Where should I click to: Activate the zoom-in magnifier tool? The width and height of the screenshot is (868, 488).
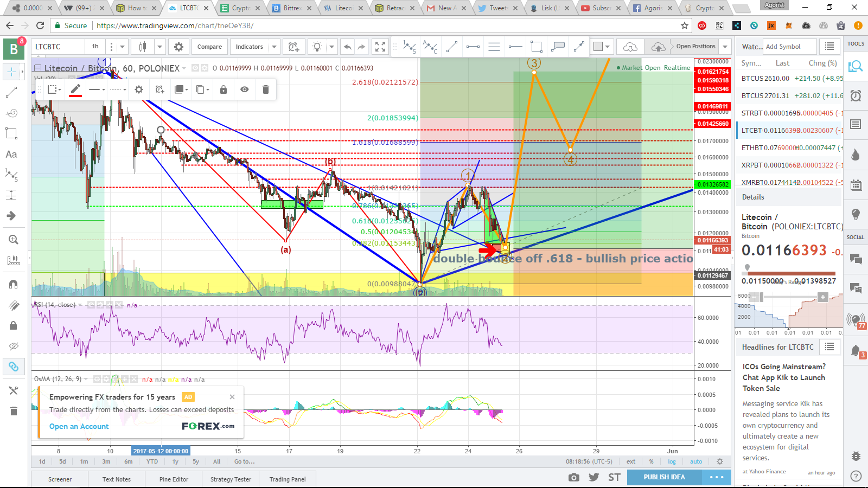pos(14,240)
